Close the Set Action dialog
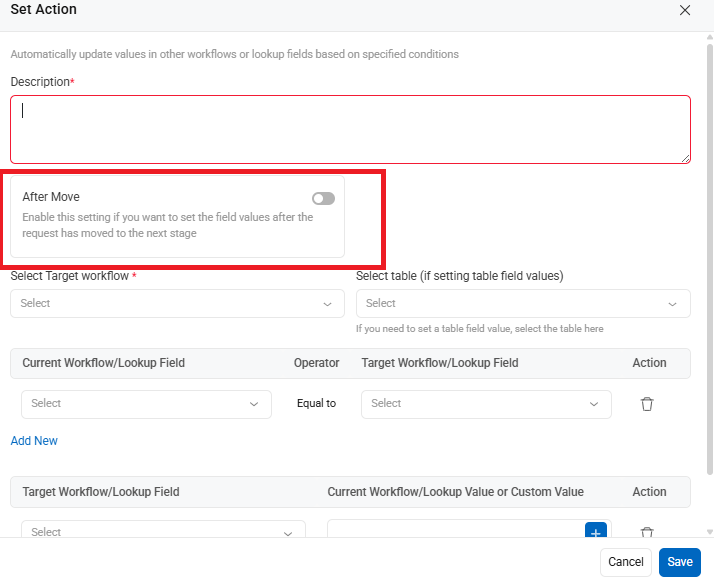 (684, 10)
